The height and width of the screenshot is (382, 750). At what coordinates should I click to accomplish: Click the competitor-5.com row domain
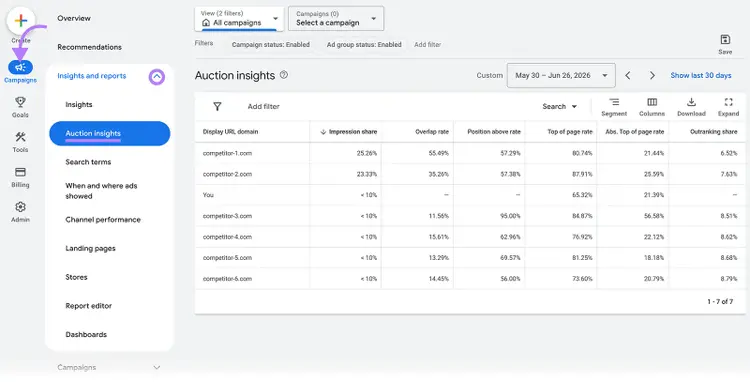click(227, 258)
